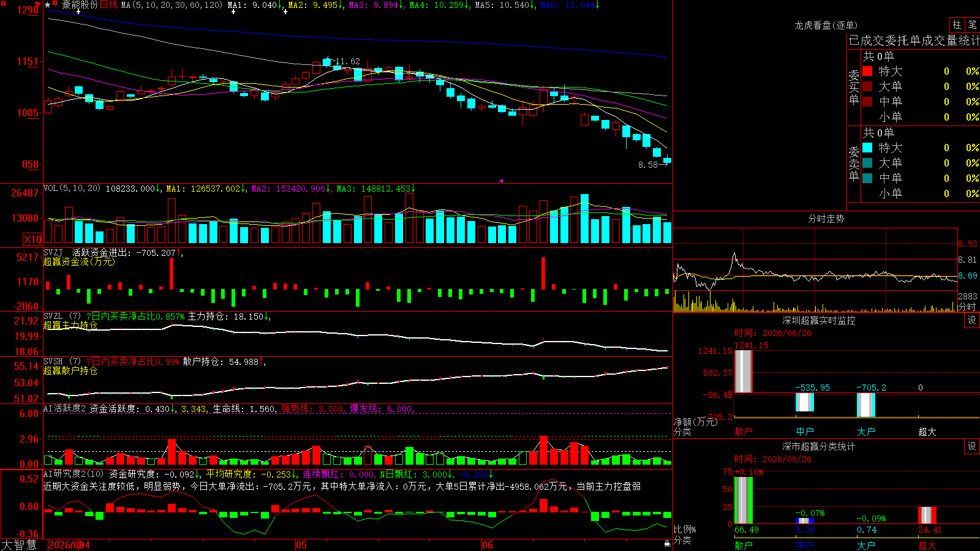Open the VOL(5,10,20) indicator label

tap(72, 188)
